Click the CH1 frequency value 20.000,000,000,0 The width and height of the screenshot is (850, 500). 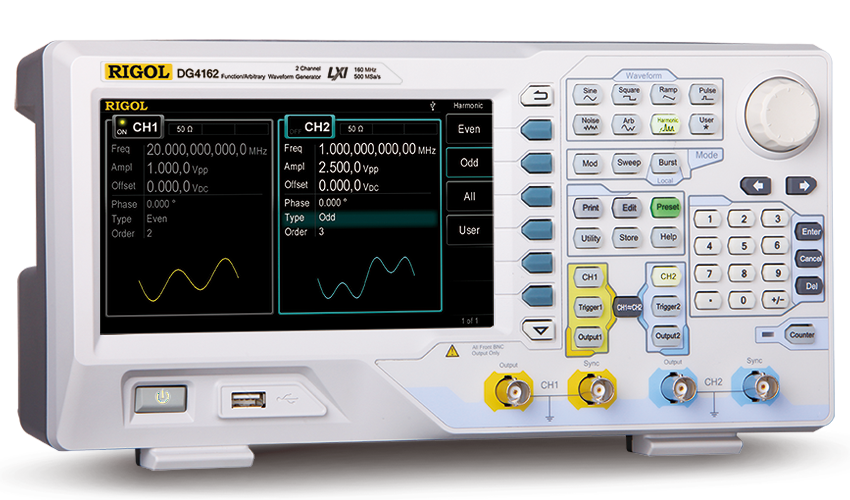[x=196, y=150]
